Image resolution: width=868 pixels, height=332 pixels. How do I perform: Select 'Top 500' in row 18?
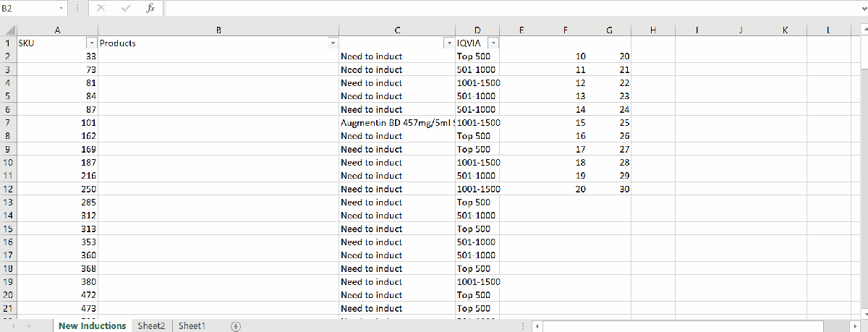point(477,268)
